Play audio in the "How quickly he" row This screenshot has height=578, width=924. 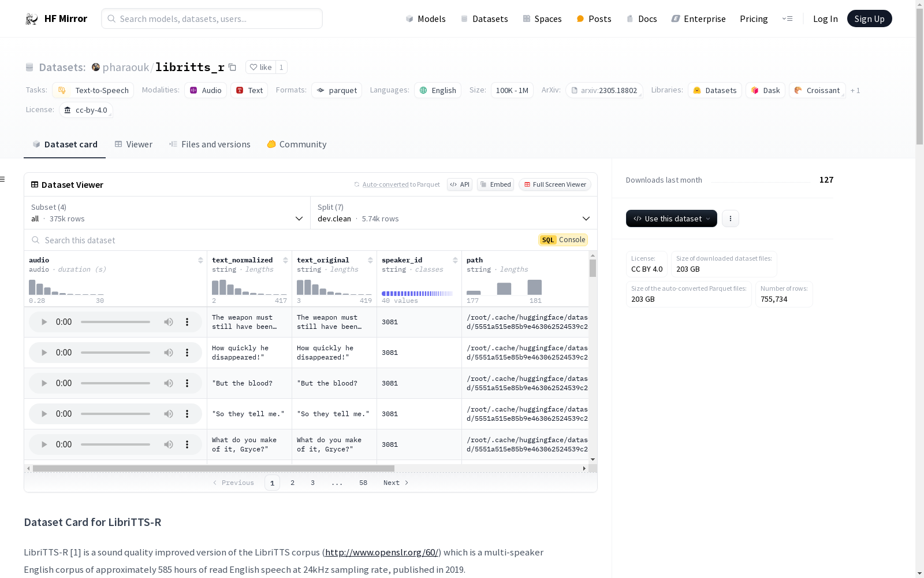[44, 353]
